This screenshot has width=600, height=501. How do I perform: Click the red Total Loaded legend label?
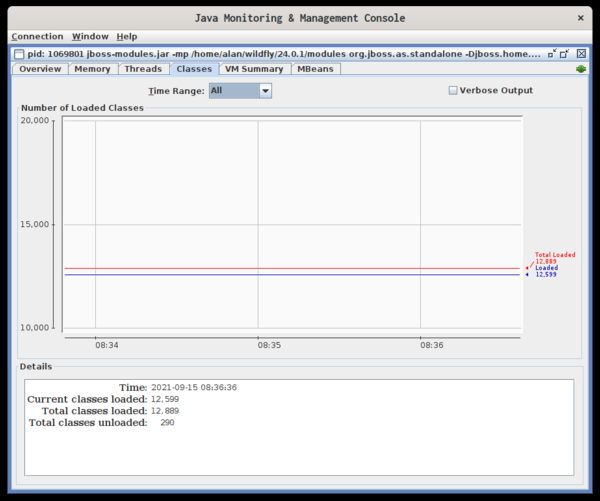pos(554,257)
